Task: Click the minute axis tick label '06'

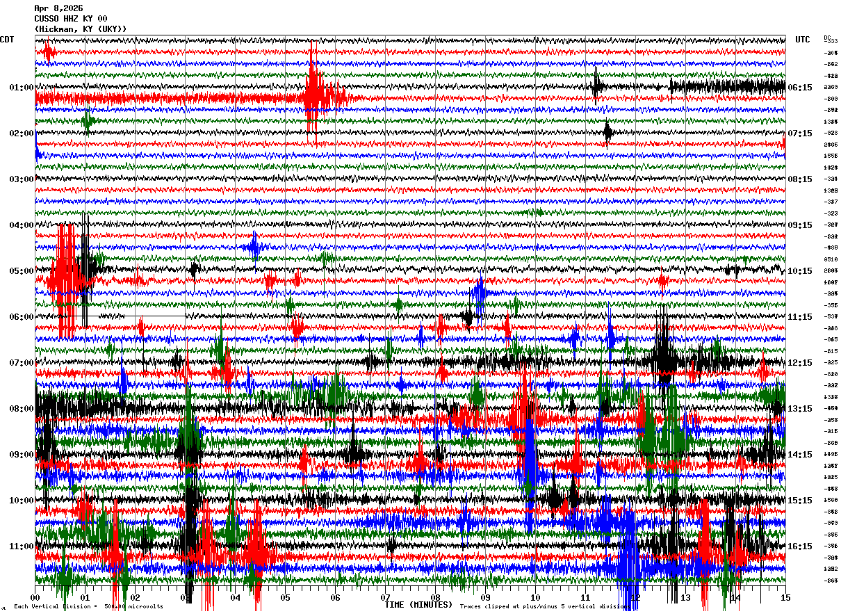Action: coord(336,598)
